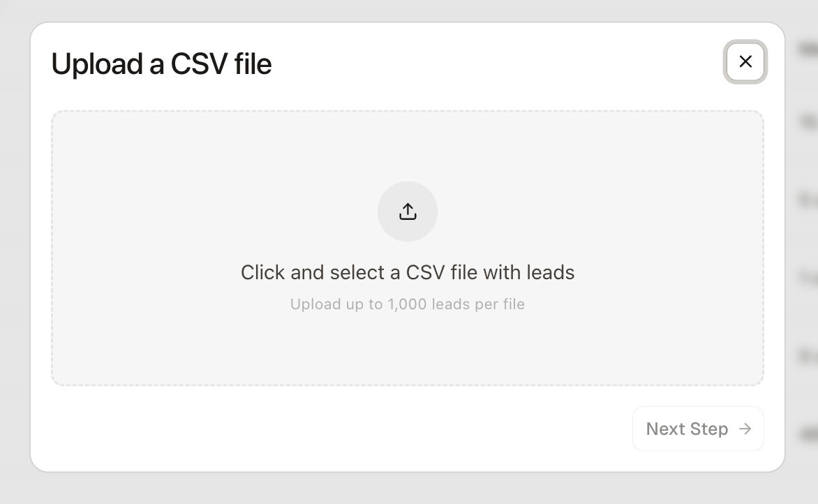
Task: Click the Next Step button
Action: pyautogui.click(x=697, y=429)
